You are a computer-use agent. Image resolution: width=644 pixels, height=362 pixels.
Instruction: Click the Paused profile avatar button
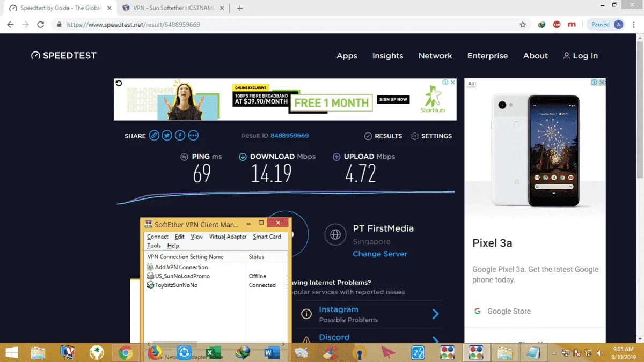(x=606, y=25)
